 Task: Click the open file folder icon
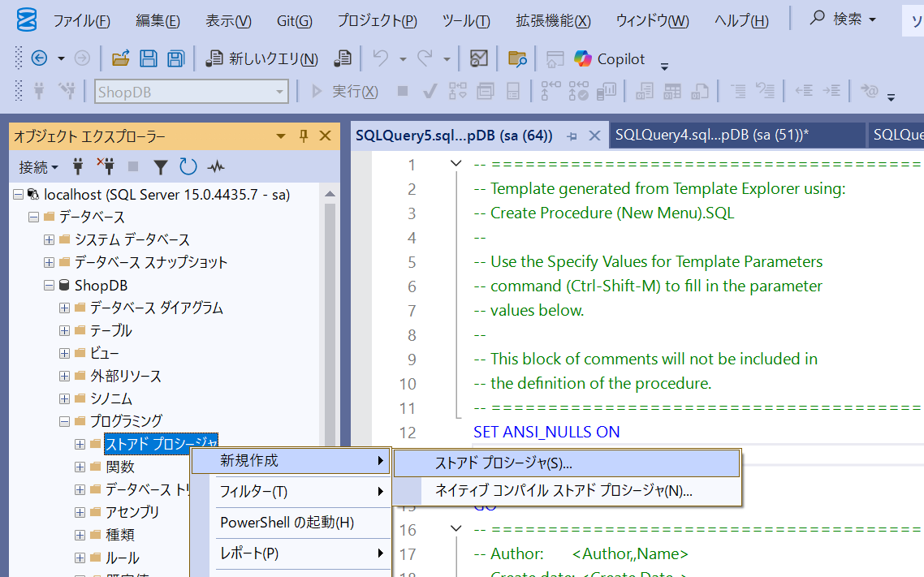point(120,58)
